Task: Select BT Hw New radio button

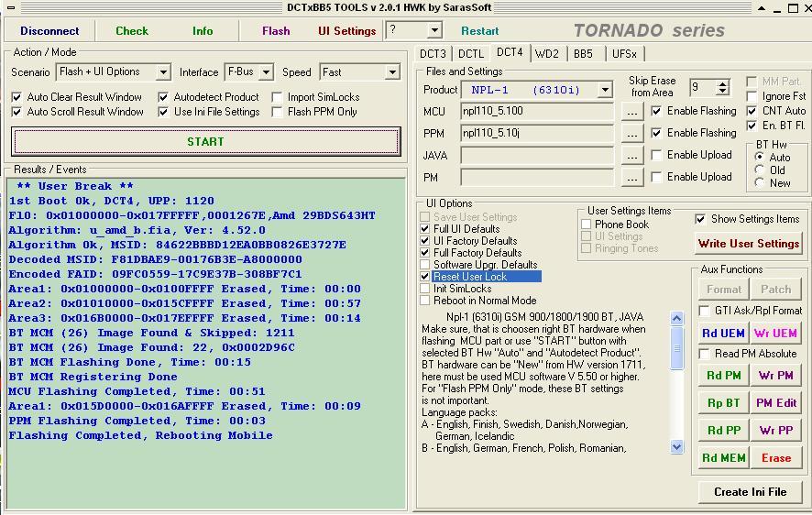Action: tap(760, 182)
